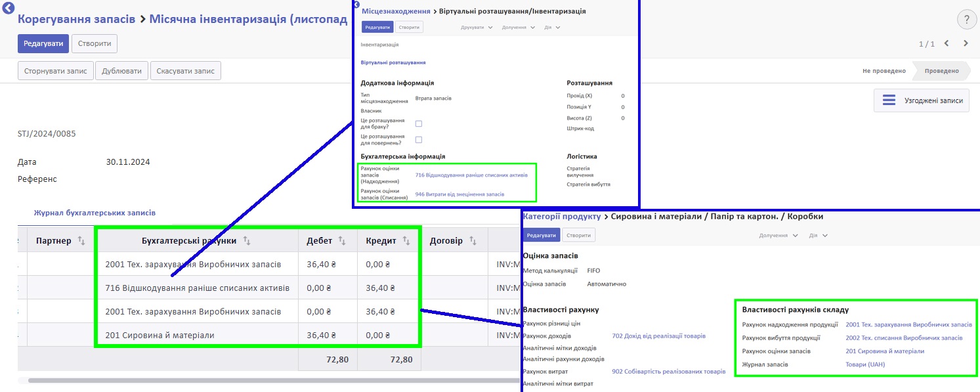
Task: Expand Долучення dropdown in location window
Action: pyautogui.click(x=519, y=28)
